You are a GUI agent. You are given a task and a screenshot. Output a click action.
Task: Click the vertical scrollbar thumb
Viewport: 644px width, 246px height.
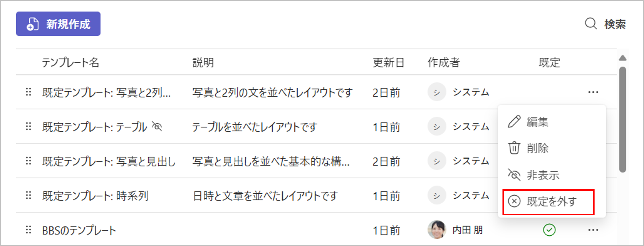click(623, 120)
